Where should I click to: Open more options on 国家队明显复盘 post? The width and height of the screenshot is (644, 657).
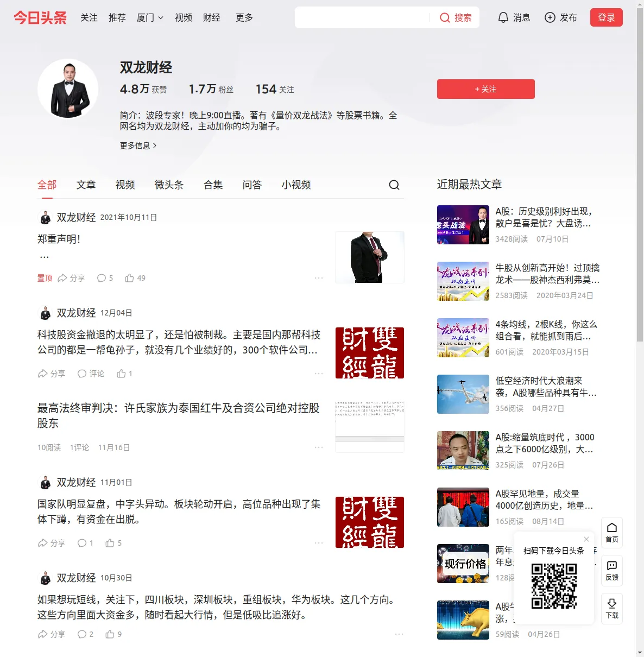pyautogui.click(x=319, y=543)
